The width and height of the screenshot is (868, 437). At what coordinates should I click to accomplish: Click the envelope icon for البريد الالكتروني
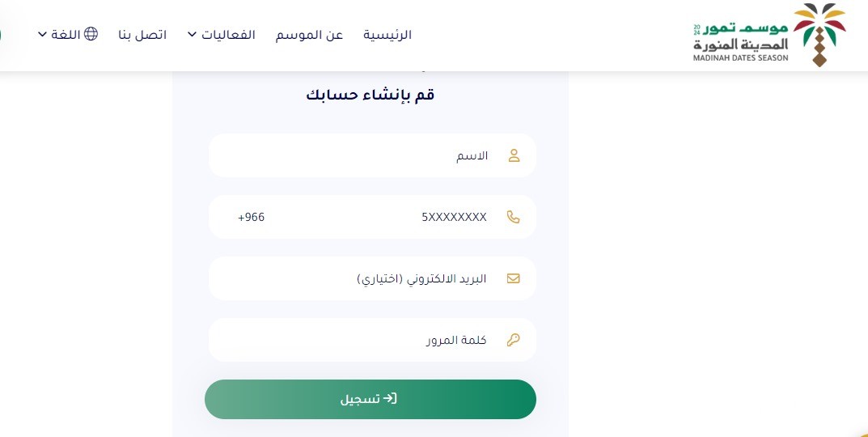point(513,278)
